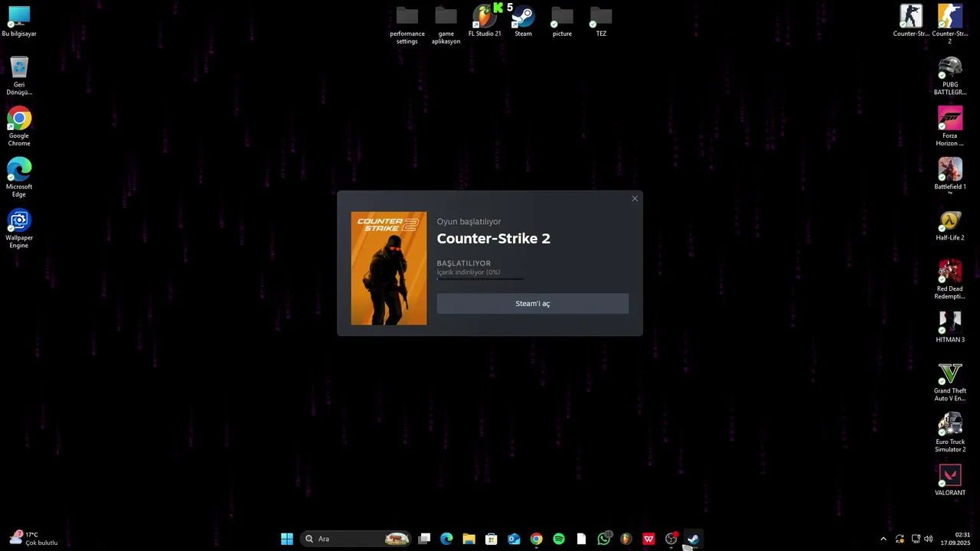This screenshot has width=980, height=551.
Task: Open Spotify from the taskbar
Action: coord(559,539)
